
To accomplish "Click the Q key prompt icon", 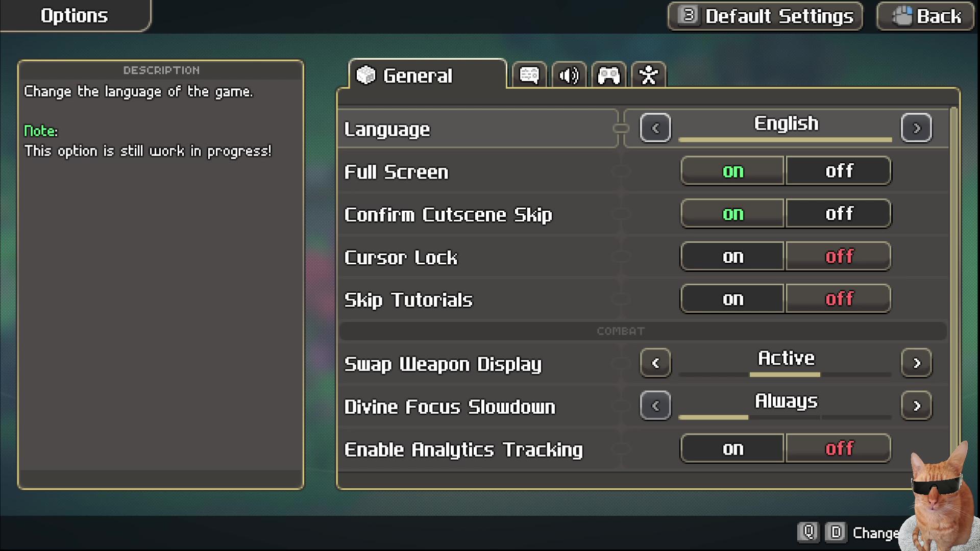I will coord(808,532).
